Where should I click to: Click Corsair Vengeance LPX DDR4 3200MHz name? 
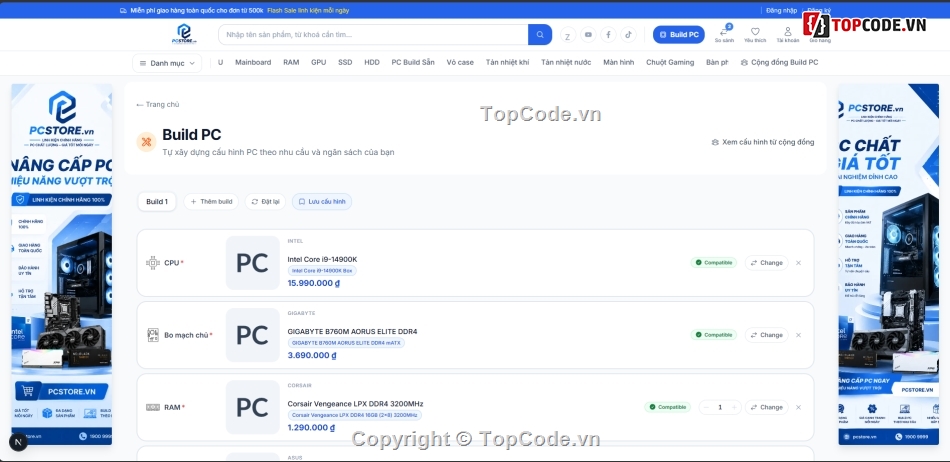(x=356, y=403)
